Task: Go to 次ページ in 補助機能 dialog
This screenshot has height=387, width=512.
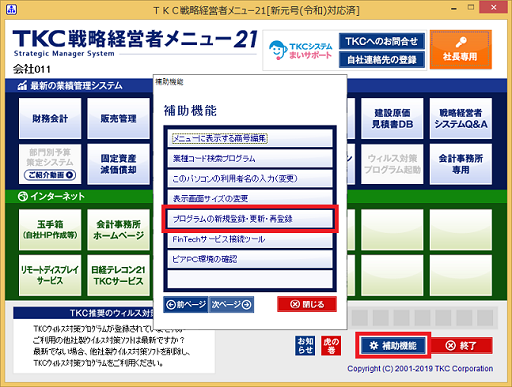Action: 231,304
